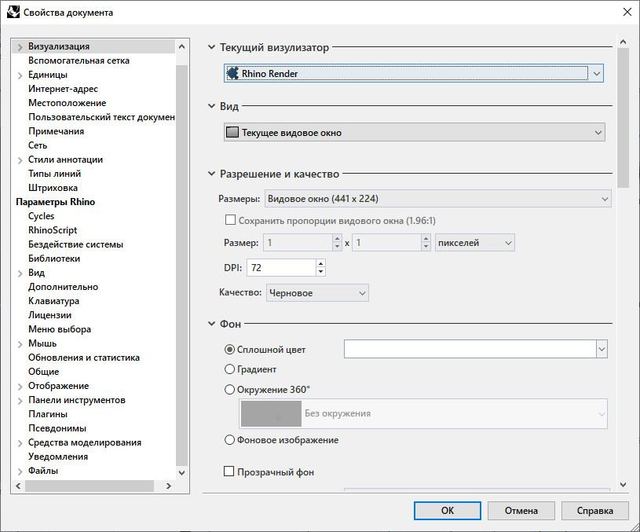This screenshot has height=532, width=640.
Task: Increase the DPI value with up arrow
Action: (x=320, y=263)
